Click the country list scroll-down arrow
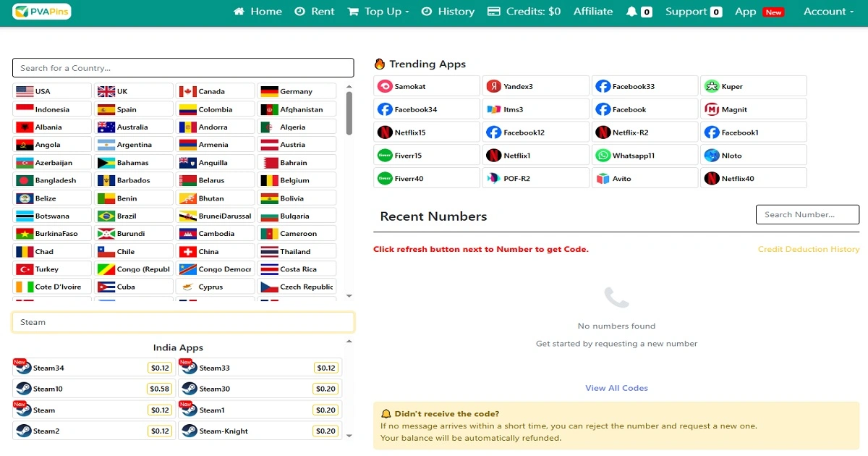 pyautogui.click(x=349, y=296)
